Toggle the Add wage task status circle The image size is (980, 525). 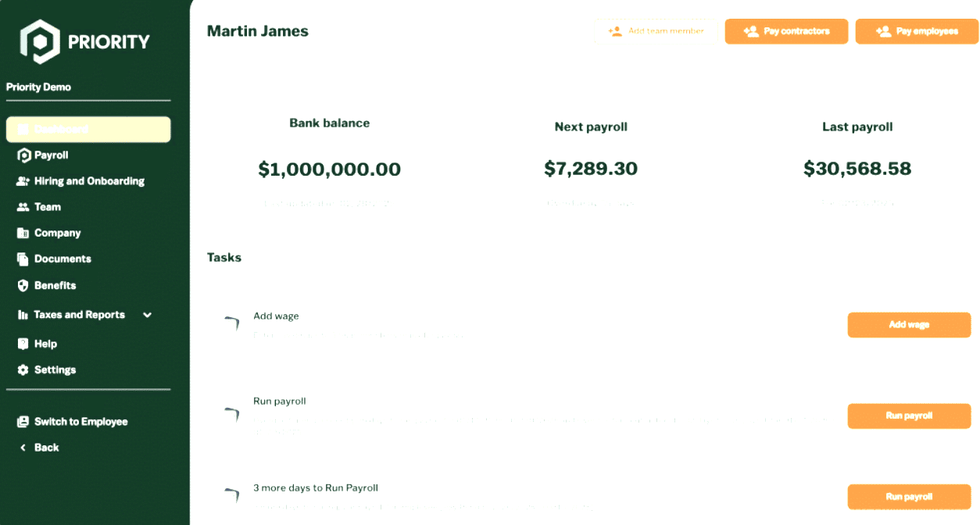click(231, 325)
